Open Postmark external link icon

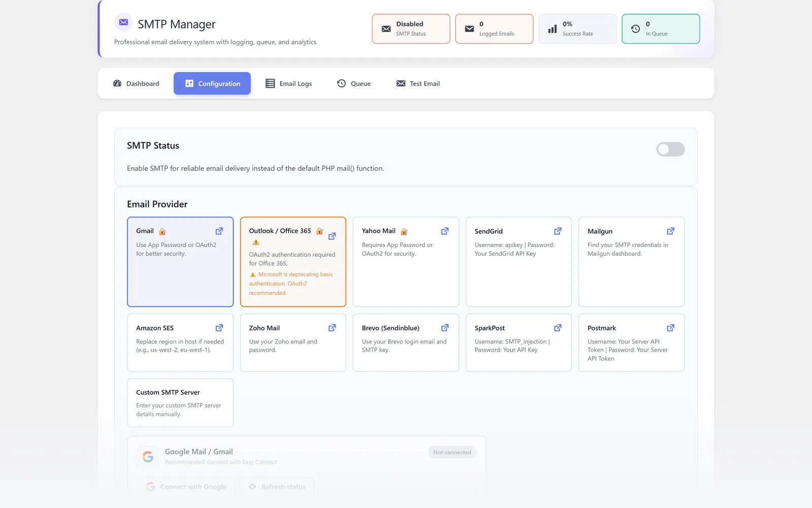tap(670, 328)
